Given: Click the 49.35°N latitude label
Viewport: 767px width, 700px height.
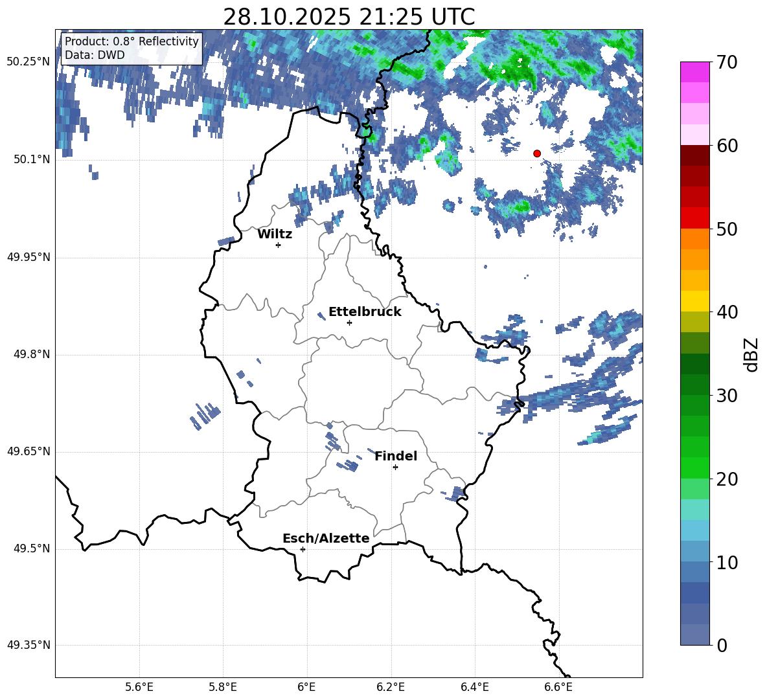Looking at the screenshot, I should click(x=29, y=645).
